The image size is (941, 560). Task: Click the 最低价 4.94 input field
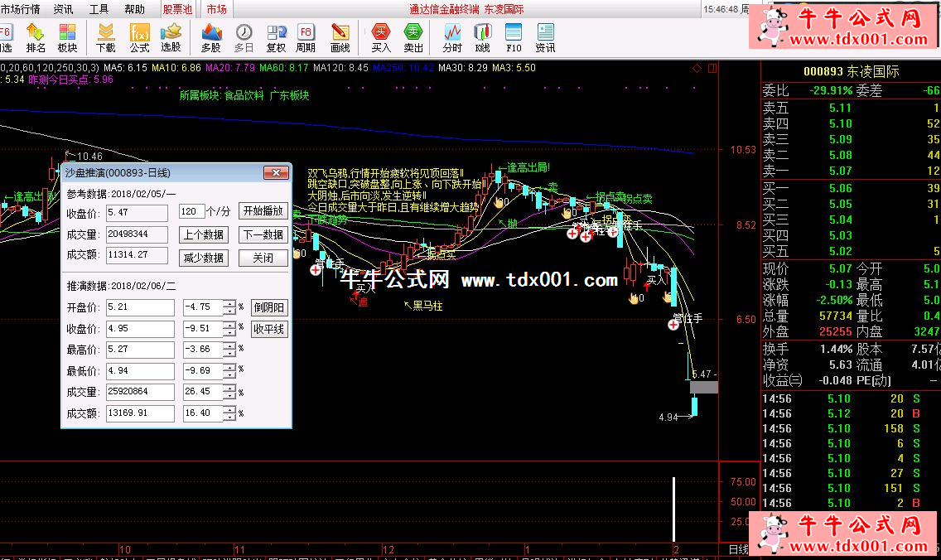pos(141,371)
